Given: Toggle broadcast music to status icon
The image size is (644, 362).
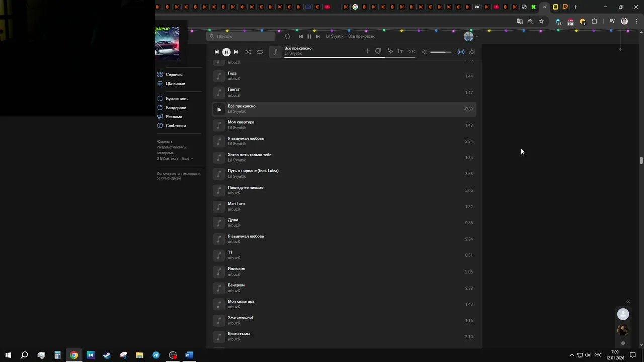Looking at the screenshot, I should pyautogui.click(x=461, y=52).
